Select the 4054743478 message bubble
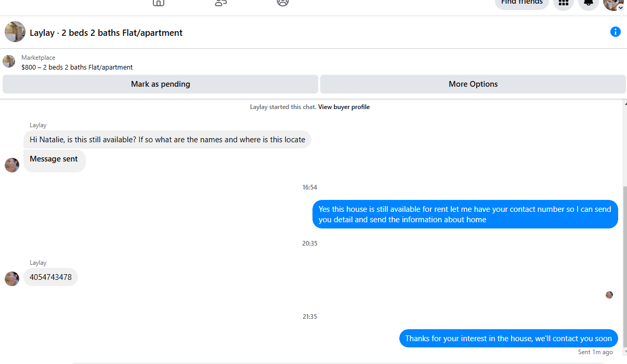627x364 pixels. coord(50,277)
